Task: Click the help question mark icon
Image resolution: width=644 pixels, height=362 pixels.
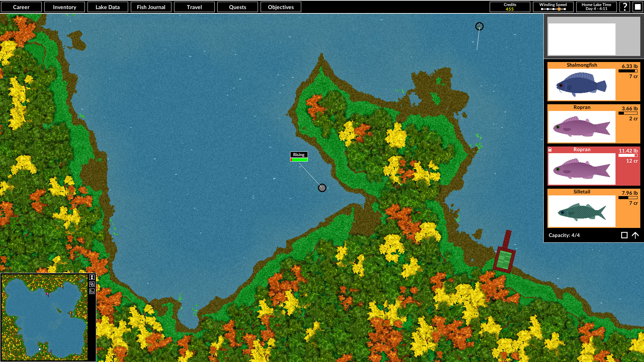Action: (x=625, y=7)
